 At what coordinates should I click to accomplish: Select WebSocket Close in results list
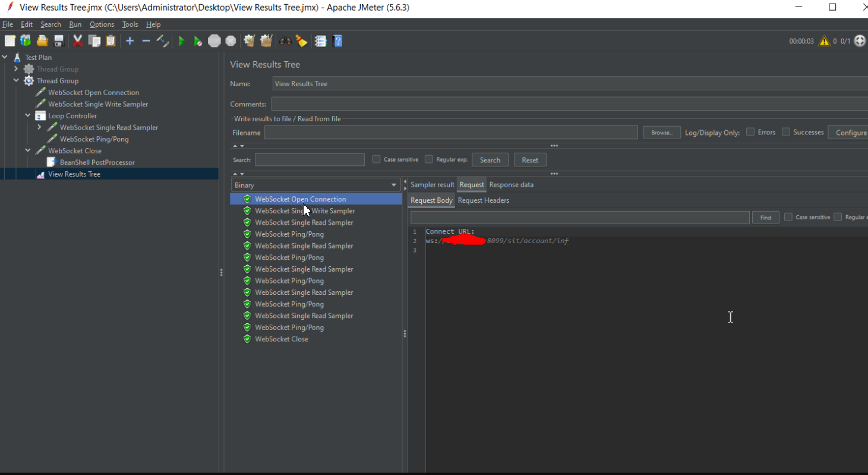282,339
